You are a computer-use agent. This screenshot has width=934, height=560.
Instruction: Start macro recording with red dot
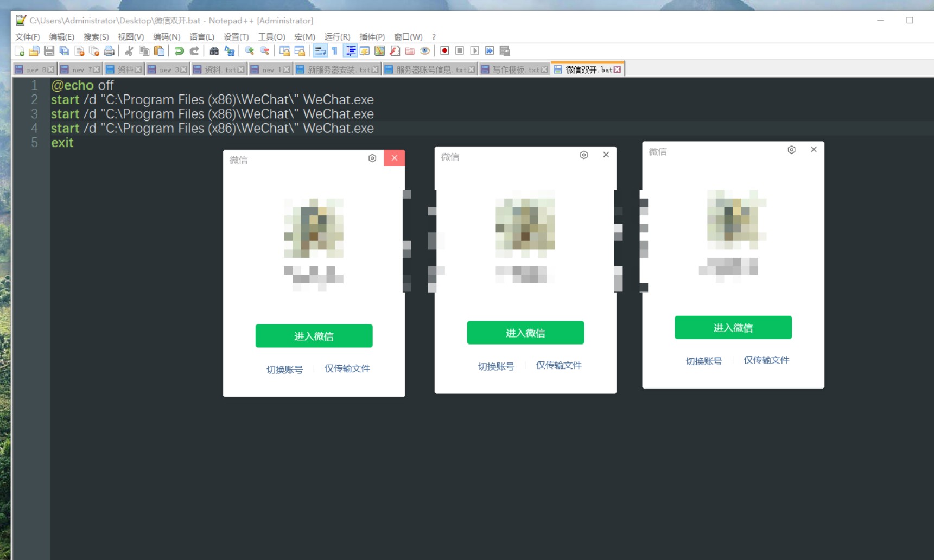tap(444, 51)
